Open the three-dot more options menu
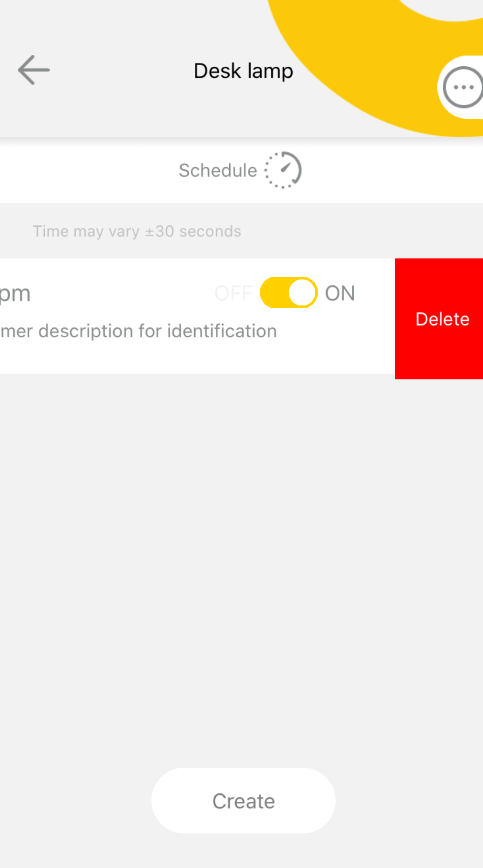This screenshot has width=483, height=868. [x=462, y=87]
